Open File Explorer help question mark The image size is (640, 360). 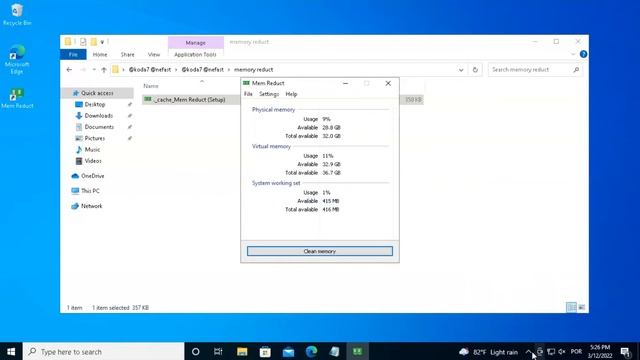pyautogui.click(x=583, y=54)
